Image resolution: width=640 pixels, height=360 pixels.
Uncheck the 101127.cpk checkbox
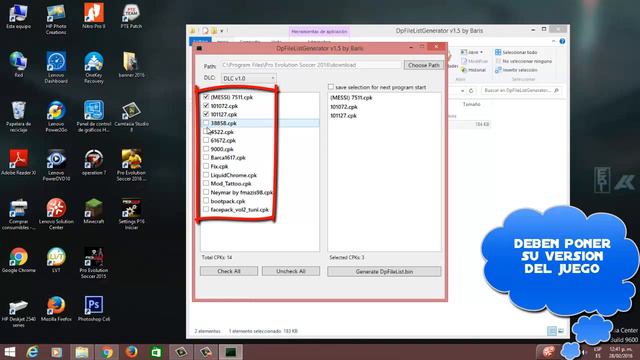point(206,114)
